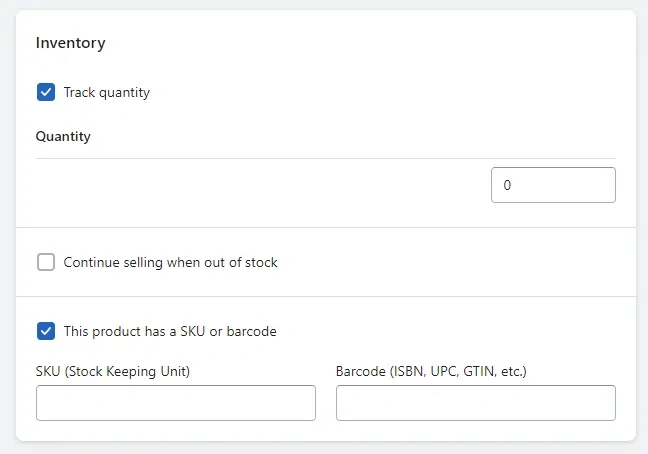Click the Inventory card heading
648x454 pixels.
[71, 43]
